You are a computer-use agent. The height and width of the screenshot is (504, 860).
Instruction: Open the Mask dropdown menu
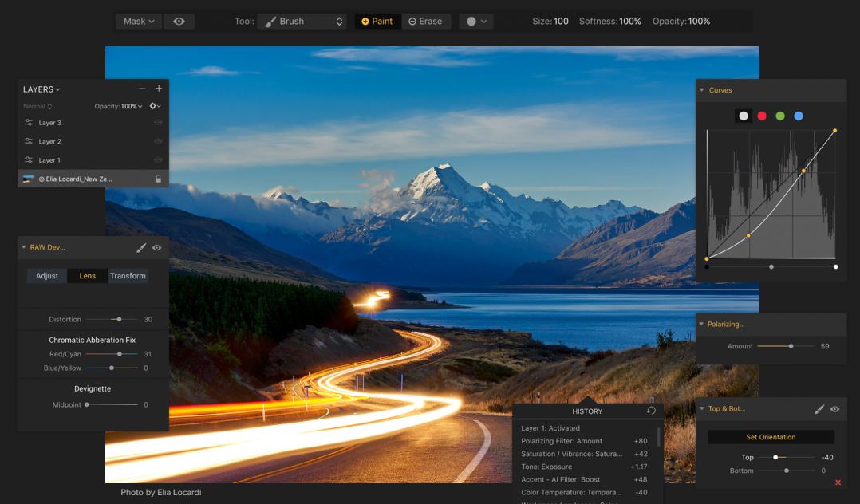click(x=139, y=22)
